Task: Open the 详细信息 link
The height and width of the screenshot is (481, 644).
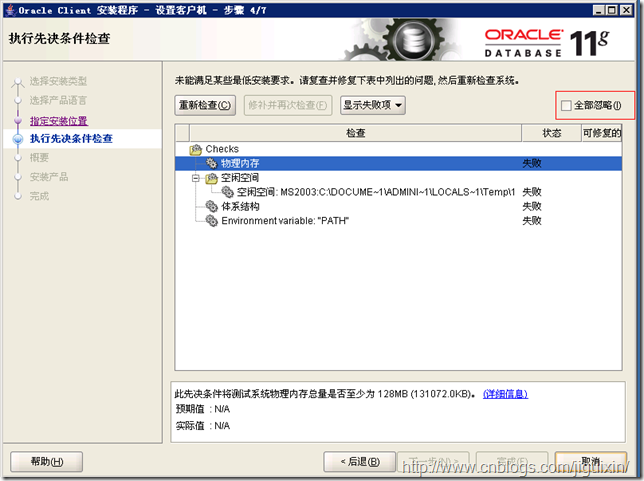Action: point(505,394)
